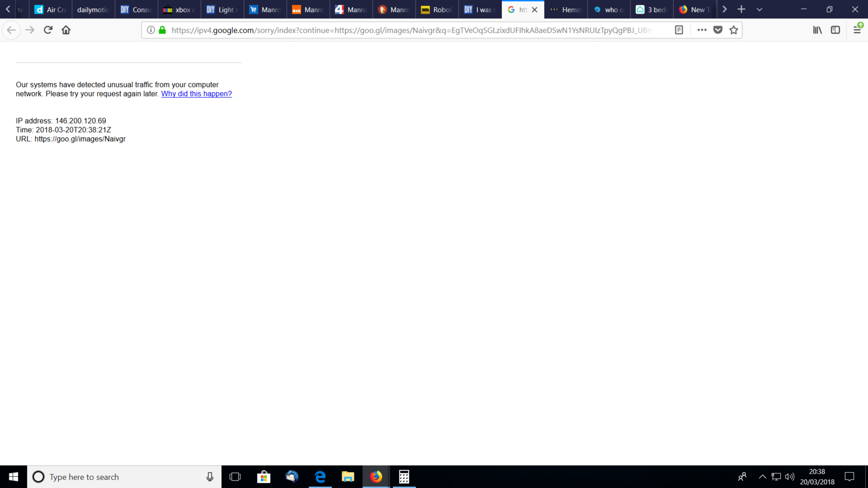Click the page information circle icon
This screenshot has height=488, width=868.
(151, 30)
